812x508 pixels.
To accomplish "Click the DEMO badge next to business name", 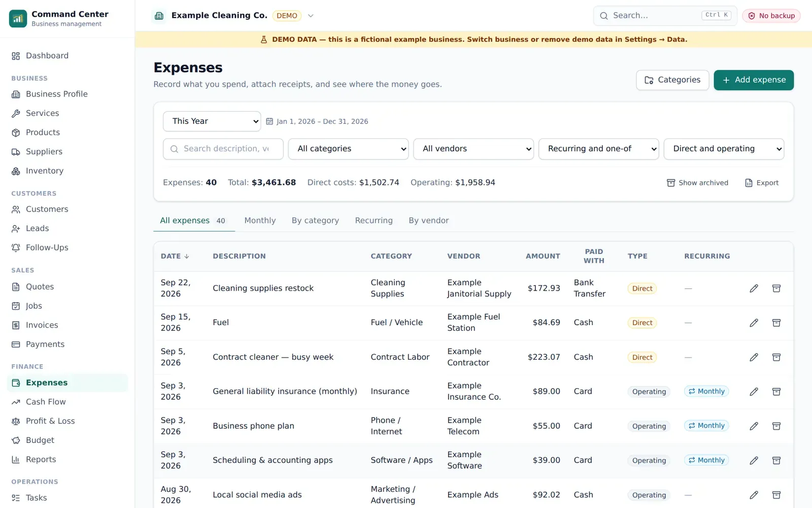I will [287, 16].
